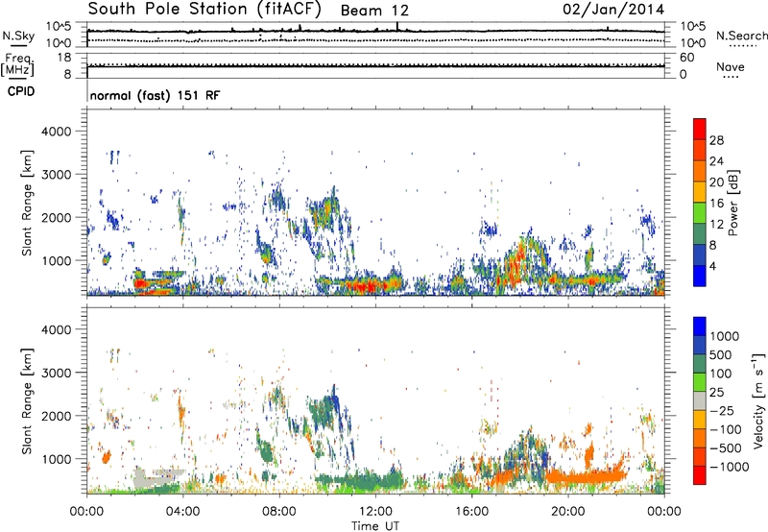Screen dimensions: 768x532
Task: Click the 'CPID' row label
Action: tap(21, 91)
